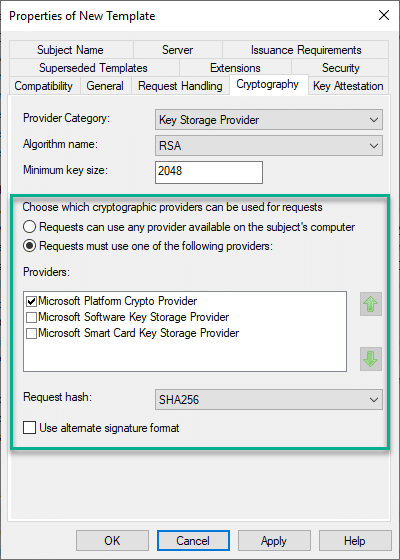Screen dimensions: 400x560
Task: Switch to the Key Attestation tab
Action: [348, 86]
